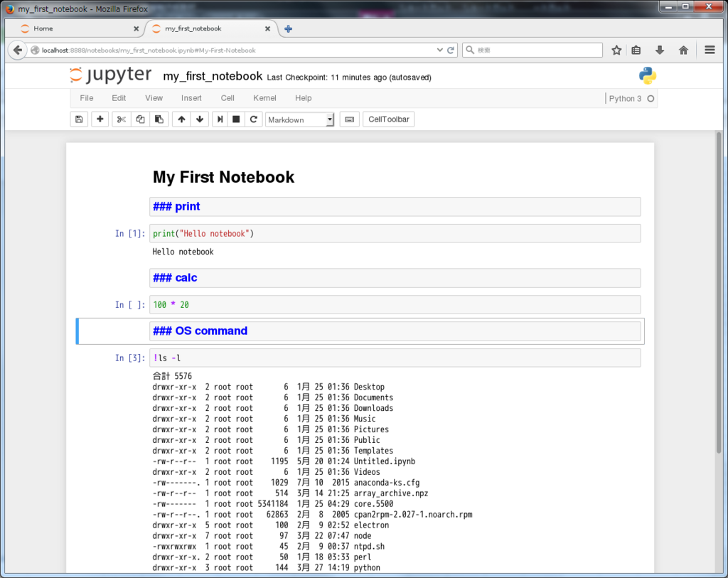This screenshot has height=578, width=728.
Task: Open the Insert menu
Action: (191, 98)
